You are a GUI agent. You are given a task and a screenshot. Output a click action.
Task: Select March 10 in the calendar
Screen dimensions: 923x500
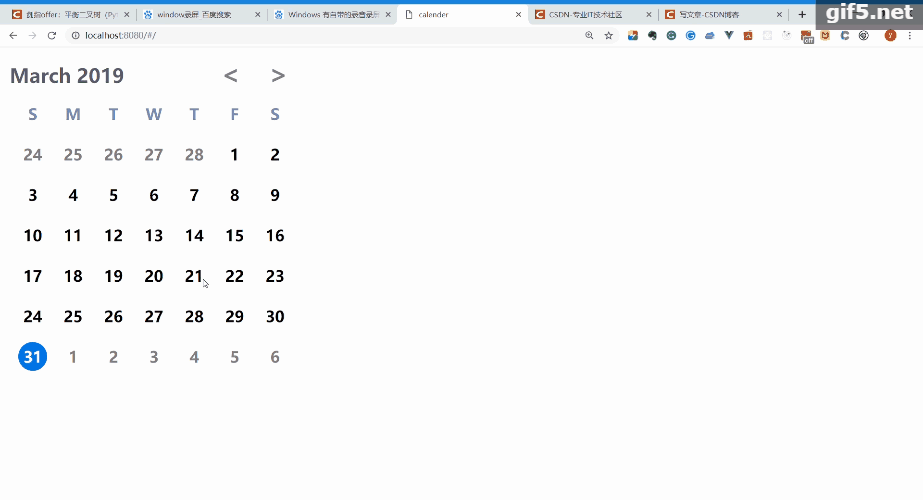pos(32,236)
